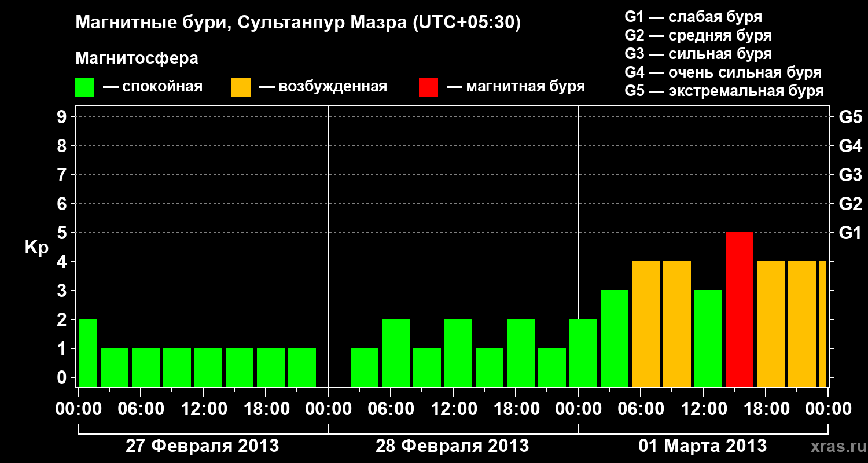Select the green Kp 3 bar before the red bar
868x463 pixels.
[708, 338]
